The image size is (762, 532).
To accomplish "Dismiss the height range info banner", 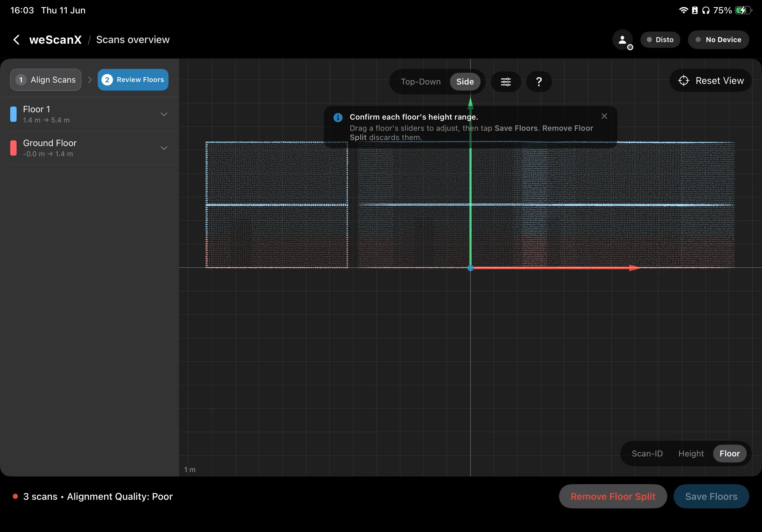I will click(604, 116).
